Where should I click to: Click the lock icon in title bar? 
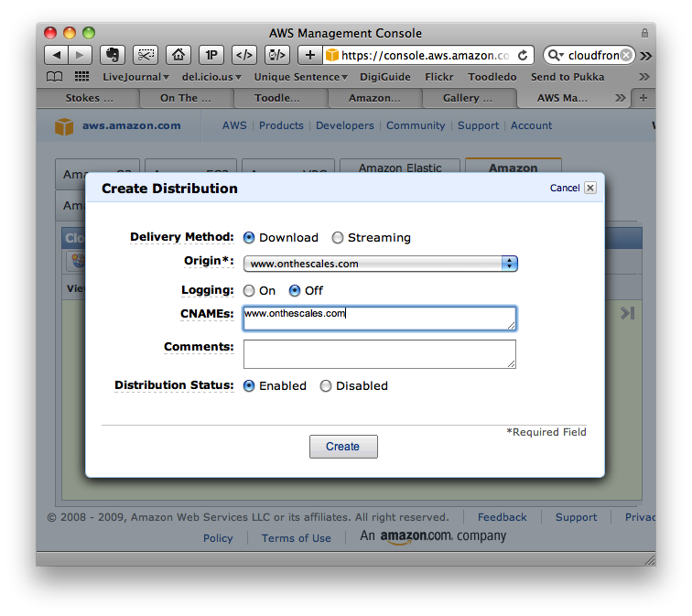point(644,33)
